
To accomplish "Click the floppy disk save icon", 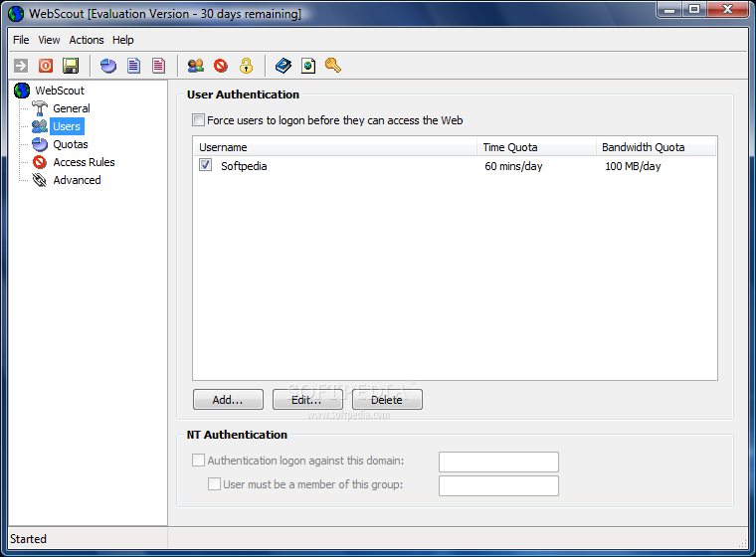I will pyautogui.click(x=71, y=66).
